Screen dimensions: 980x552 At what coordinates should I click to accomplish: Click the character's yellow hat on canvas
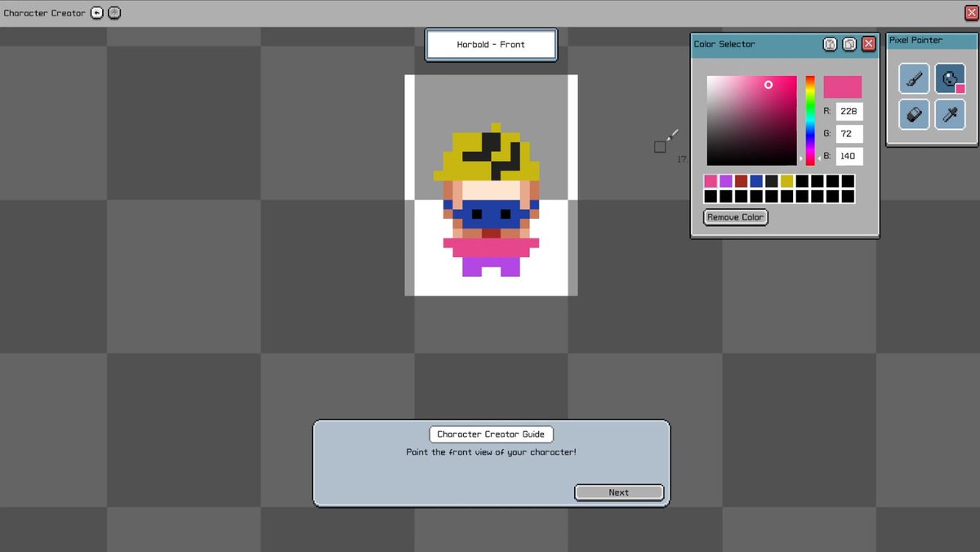point(487,152)
